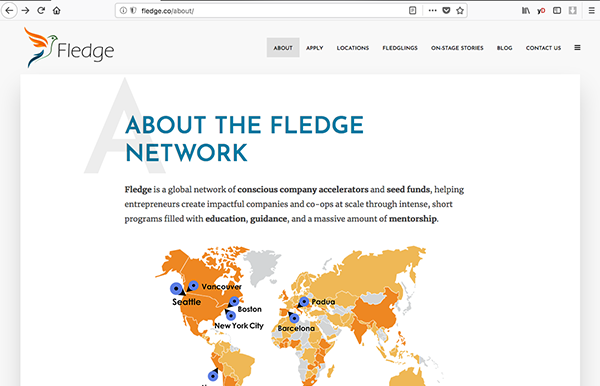Open the LOCATIONS menu item
The width and height of the screenshot is (600, 386).
(x=353, y=48)
